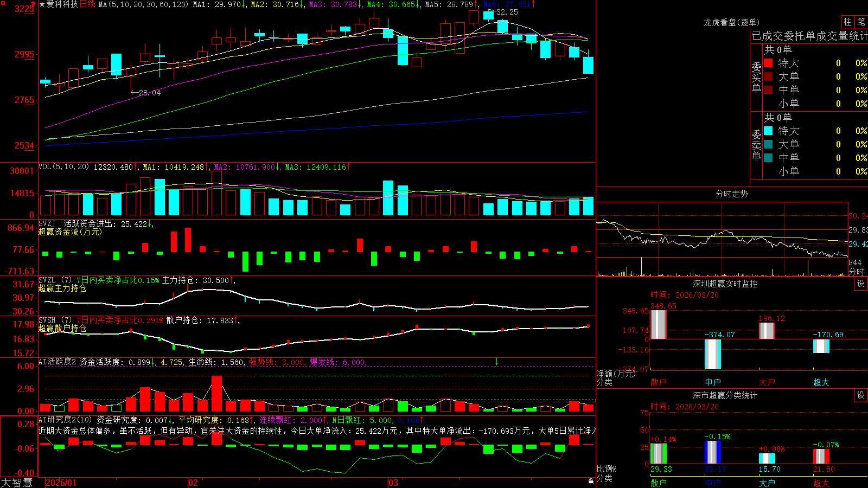Viewport: 868px width, 488px height.
Task: Click the 强势线: 3.000 value
Action: 277,362
